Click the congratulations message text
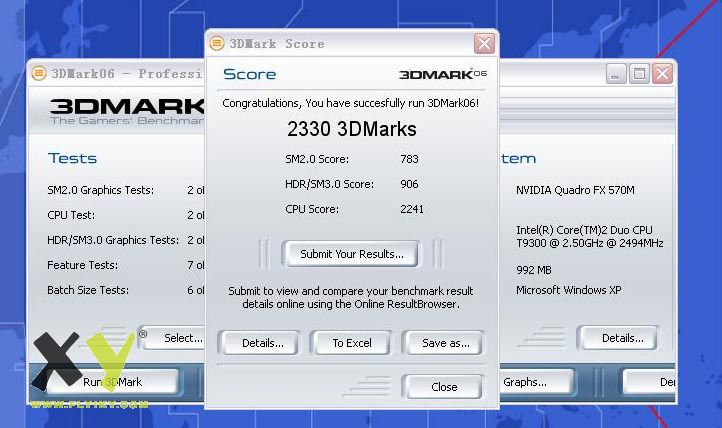This screenshot has width=722, height=428. (351, 103)
